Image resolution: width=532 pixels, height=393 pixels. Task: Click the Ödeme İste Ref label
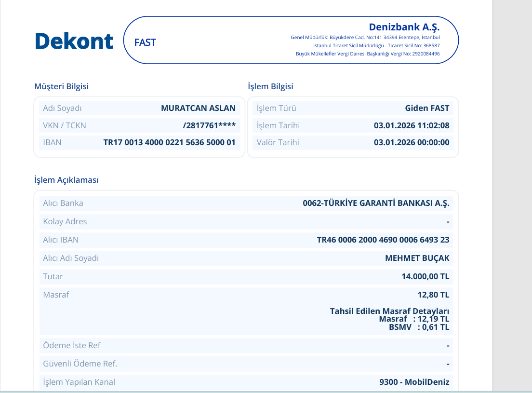72,345
